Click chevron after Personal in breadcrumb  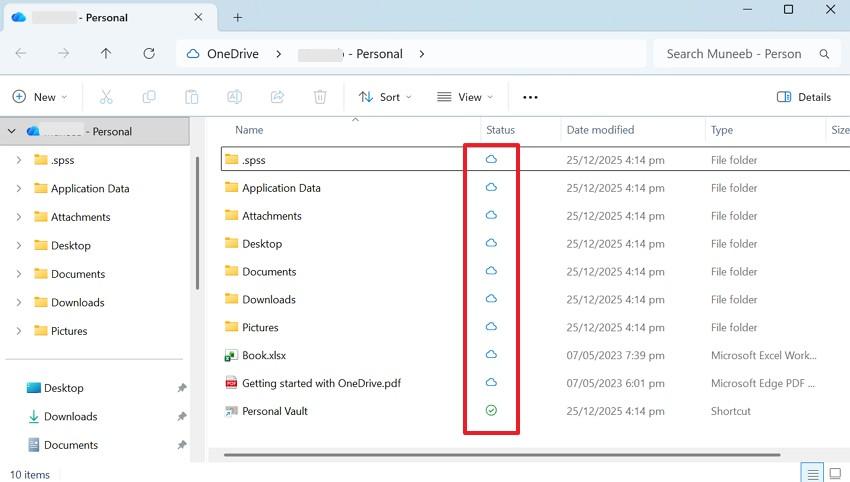[422, 54]
